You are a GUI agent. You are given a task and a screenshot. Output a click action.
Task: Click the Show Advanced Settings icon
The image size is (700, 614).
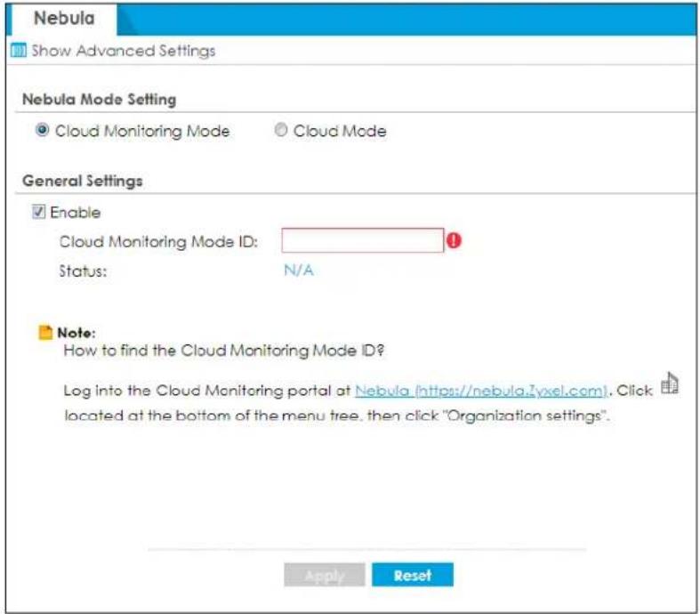tap(19, 51)
